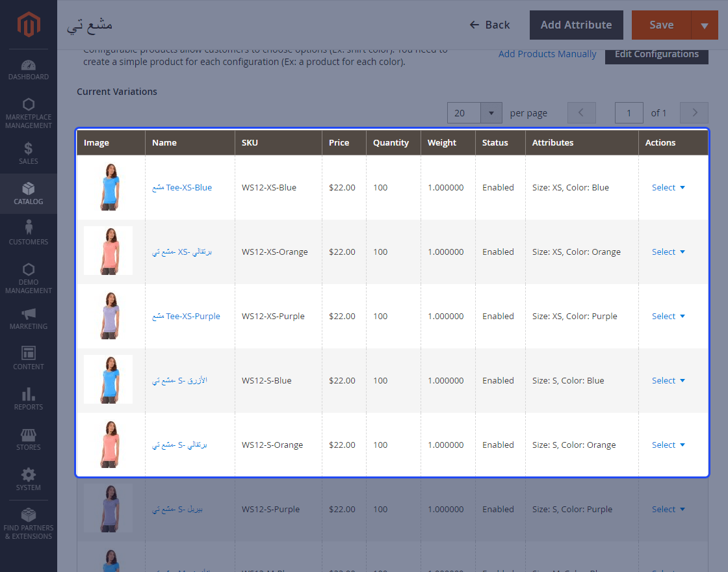Expand the Save button dropdown arrow
This screenshot has height=572, width=728.
click(705, 25)
